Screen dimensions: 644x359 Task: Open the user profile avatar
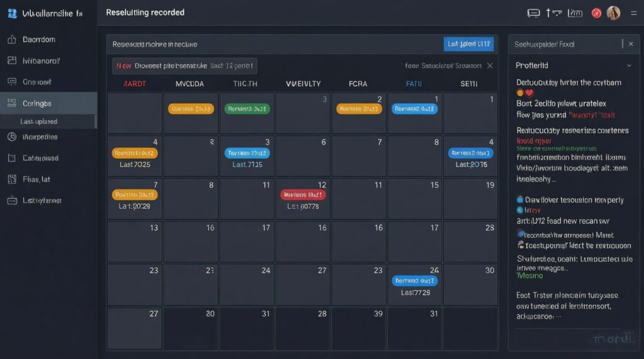pos(613,13)
